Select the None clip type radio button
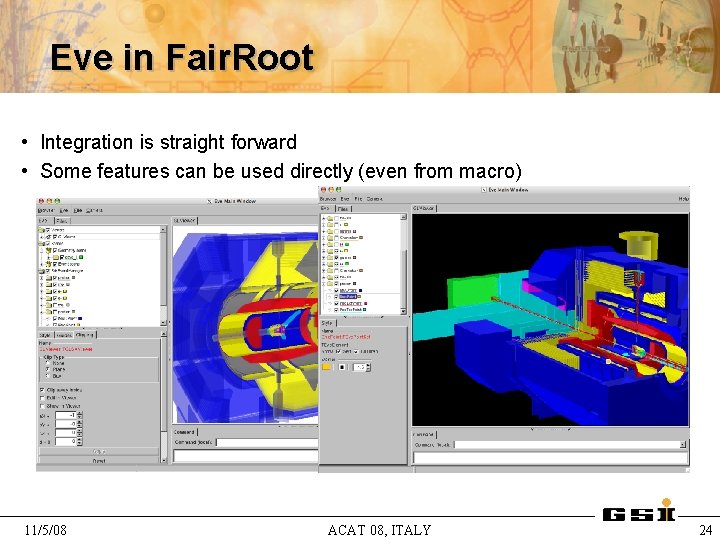 coord(47,363)
